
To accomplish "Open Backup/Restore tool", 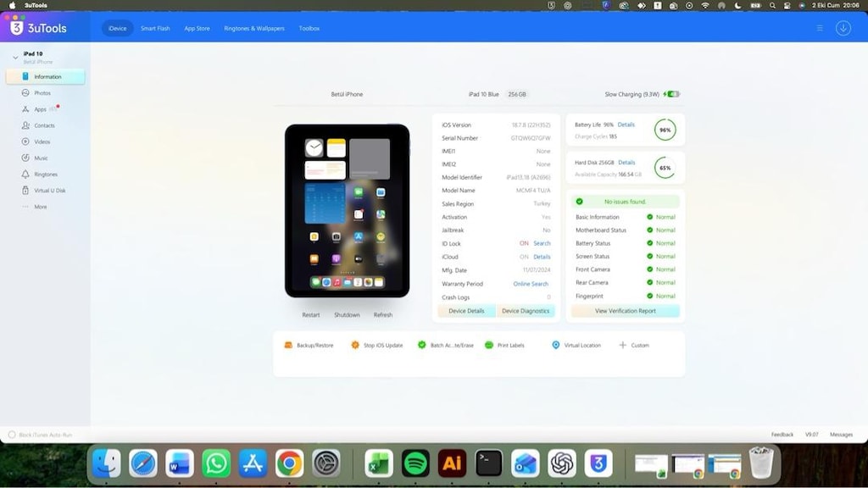I will pyautogui.click(x=309, y=346).
